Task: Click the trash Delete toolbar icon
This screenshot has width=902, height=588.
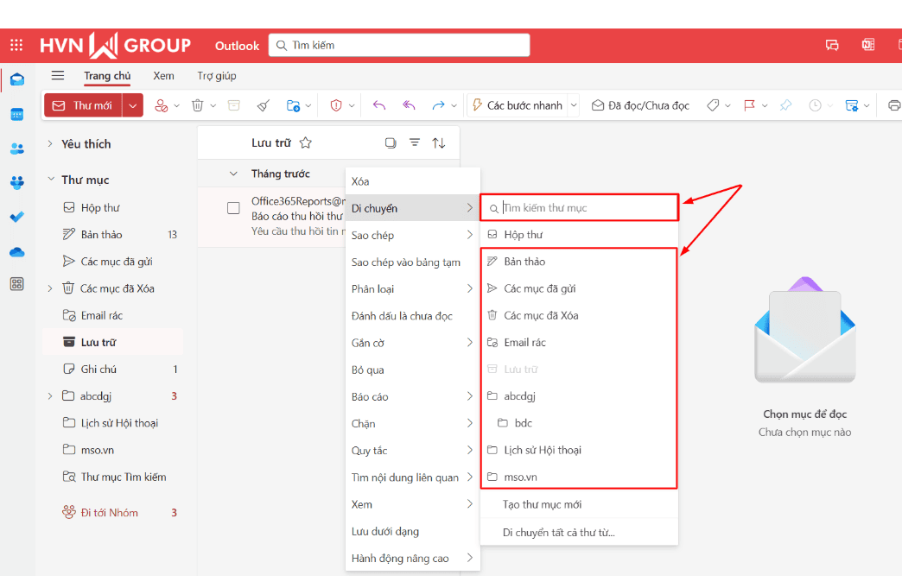Action: click(197, 105)
